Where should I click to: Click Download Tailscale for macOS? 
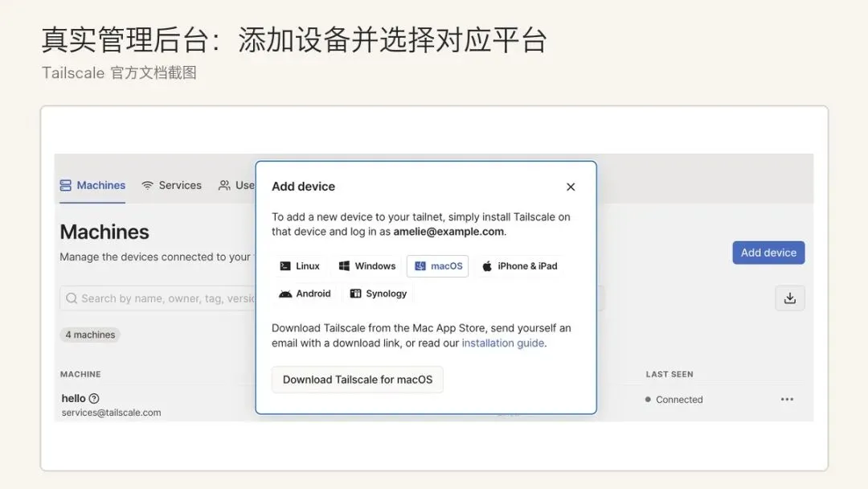(x=358, y=380)
